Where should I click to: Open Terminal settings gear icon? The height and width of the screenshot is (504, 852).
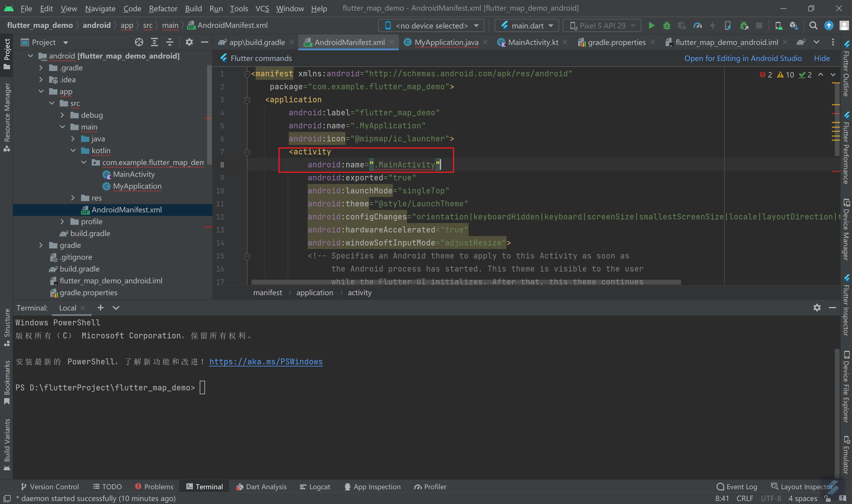817,308
